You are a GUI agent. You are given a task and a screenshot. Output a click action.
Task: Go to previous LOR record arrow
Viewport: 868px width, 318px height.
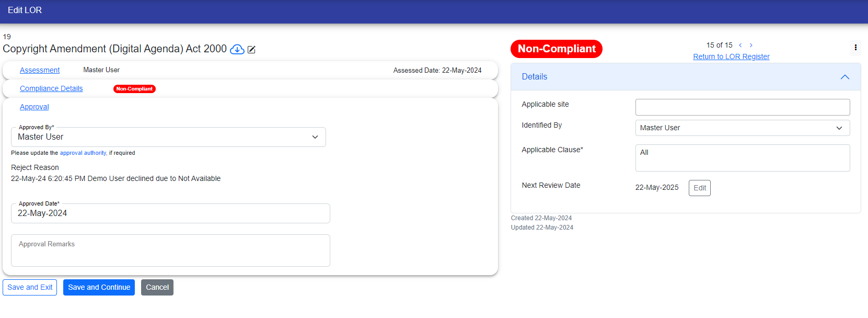tap(740, 46)
